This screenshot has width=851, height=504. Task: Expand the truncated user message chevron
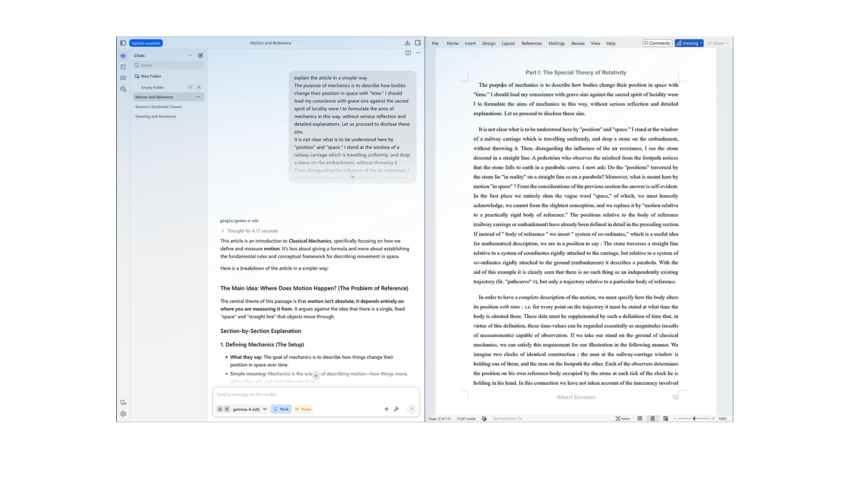click(x=352, y=177)
